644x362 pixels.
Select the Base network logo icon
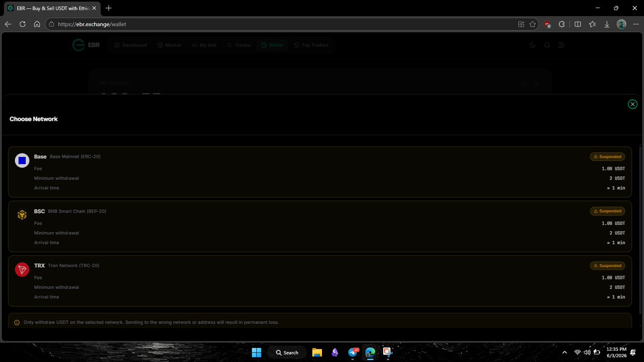tap(22, 160)
